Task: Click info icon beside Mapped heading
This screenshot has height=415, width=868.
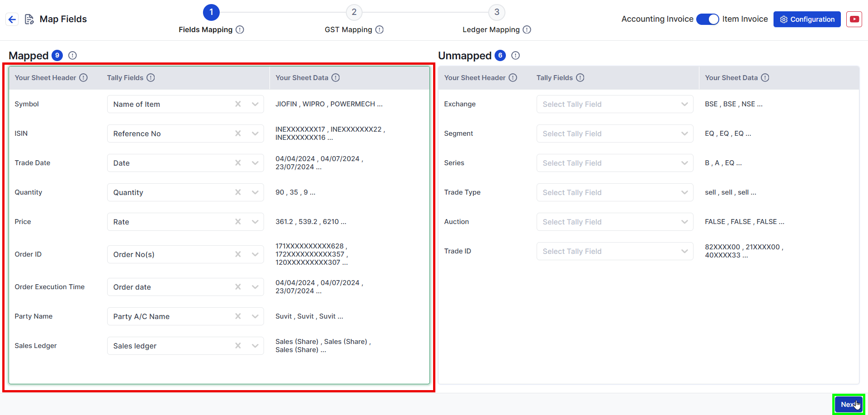Action: [x=72, y=55]
